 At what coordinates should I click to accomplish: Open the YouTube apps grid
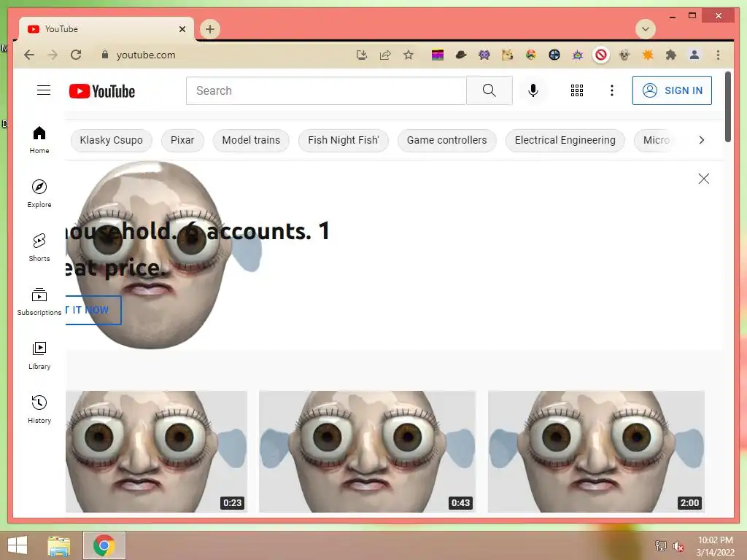577,90
